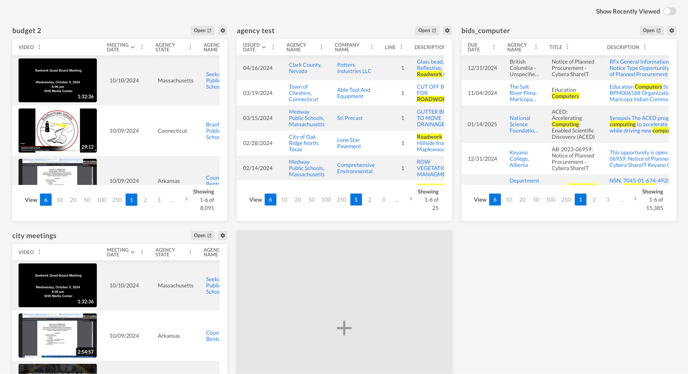Image resolution: width=688 pixels, height=374 pixels.
Task: Click LINE column menu dots in agency test
Action: tap(401, 47)
